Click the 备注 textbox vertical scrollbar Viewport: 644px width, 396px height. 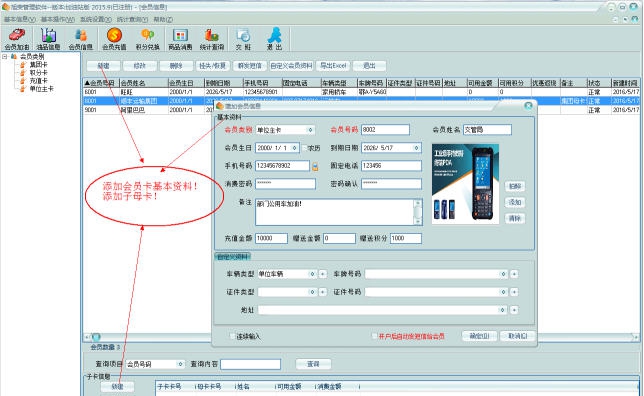[x=418, y=212]
